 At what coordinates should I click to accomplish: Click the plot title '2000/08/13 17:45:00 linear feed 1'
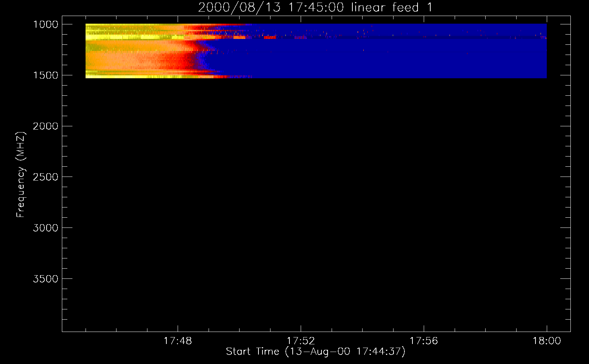pyautogui.click(x=315, y=7)
